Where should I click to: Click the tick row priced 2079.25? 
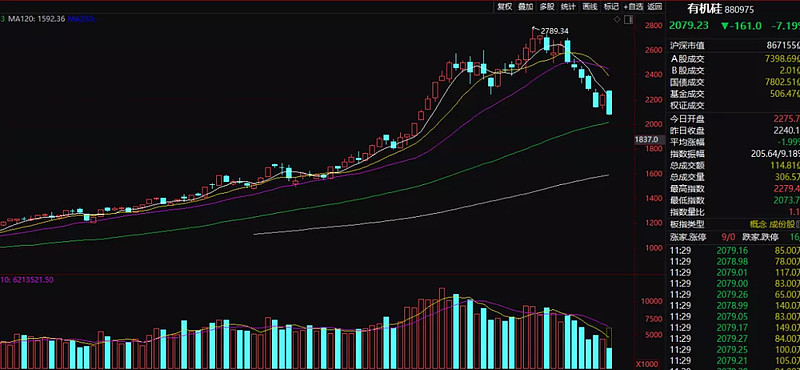pos(734,350)
